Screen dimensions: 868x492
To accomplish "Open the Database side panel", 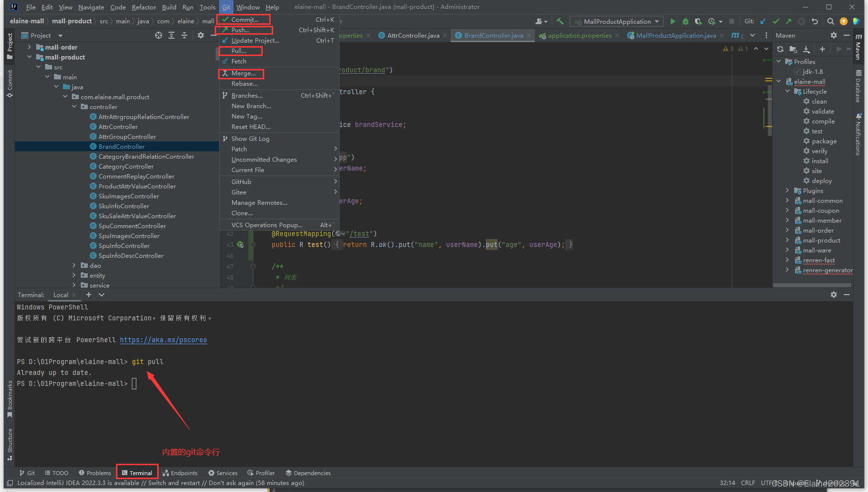I will [859, 86].
